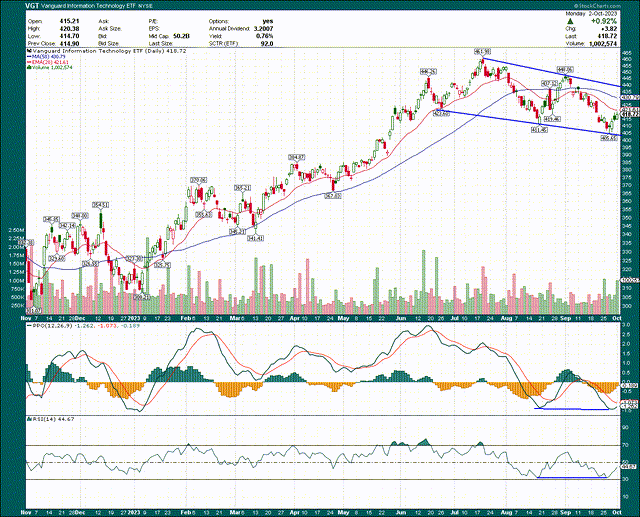Click the 430.79 MA end label on price axis
The height and width of the screenshot is (517, 640).
click(x=629, y=98)
